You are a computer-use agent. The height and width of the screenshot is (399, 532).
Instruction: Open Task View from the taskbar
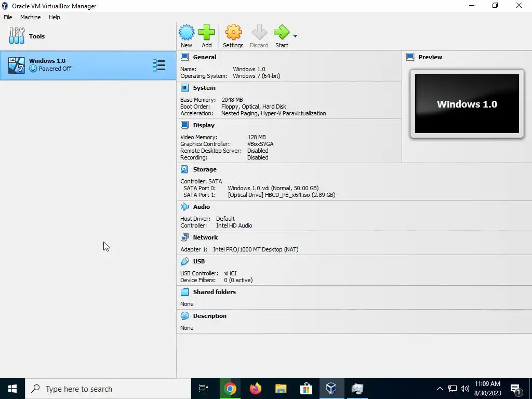[x=204, y=389]
